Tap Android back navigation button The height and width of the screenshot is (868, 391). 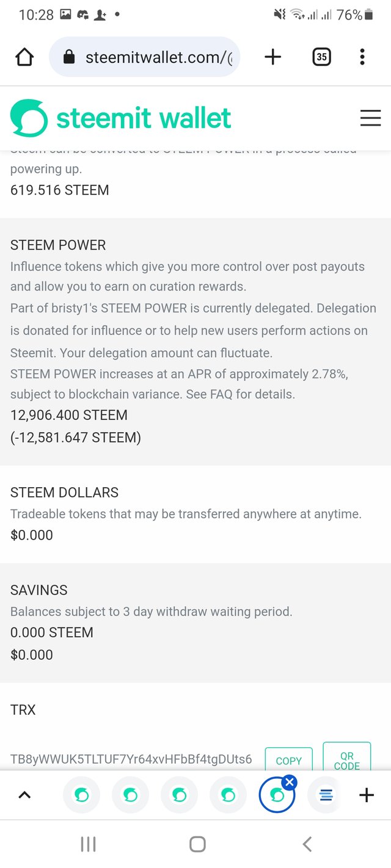pos(307,844)
